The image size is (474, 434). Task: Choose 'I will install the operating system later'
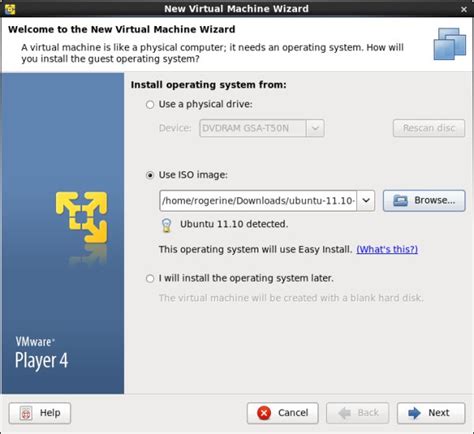(150, 279)
